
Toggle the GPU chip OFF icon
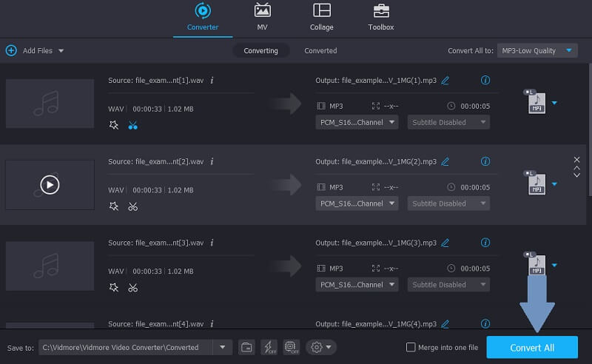pyautogui.click(x=291, y=347)
